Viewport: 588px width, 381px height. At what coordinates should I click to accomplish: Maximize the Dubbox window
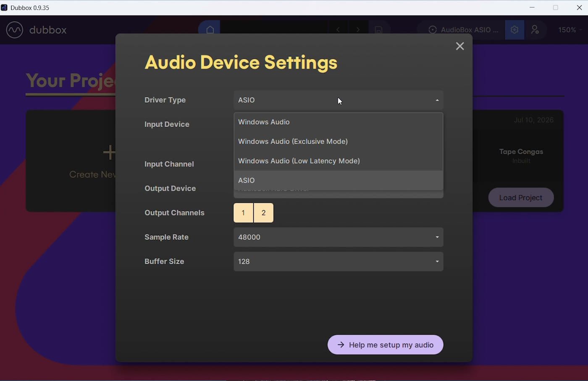coord(556,8)
